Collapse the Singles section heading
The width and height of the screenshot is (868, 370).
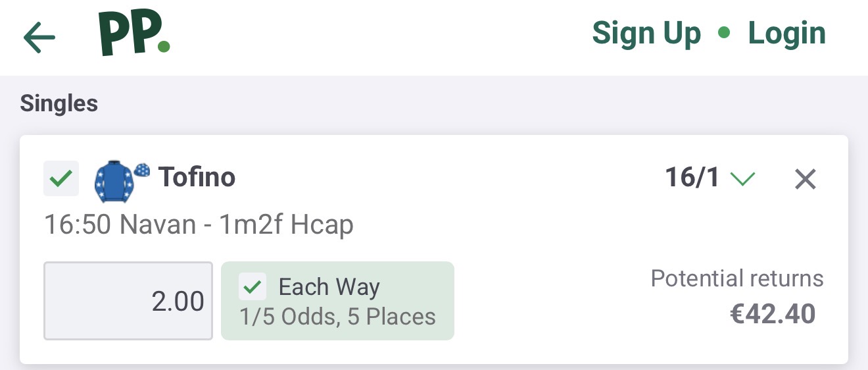[59, 103]
